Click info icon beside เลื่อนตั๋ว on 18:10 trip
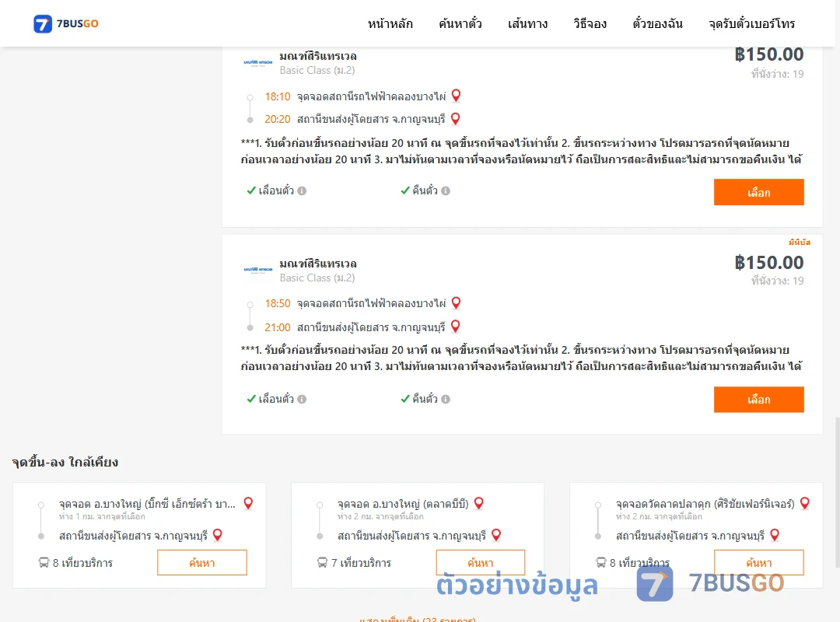 (302, 190)
